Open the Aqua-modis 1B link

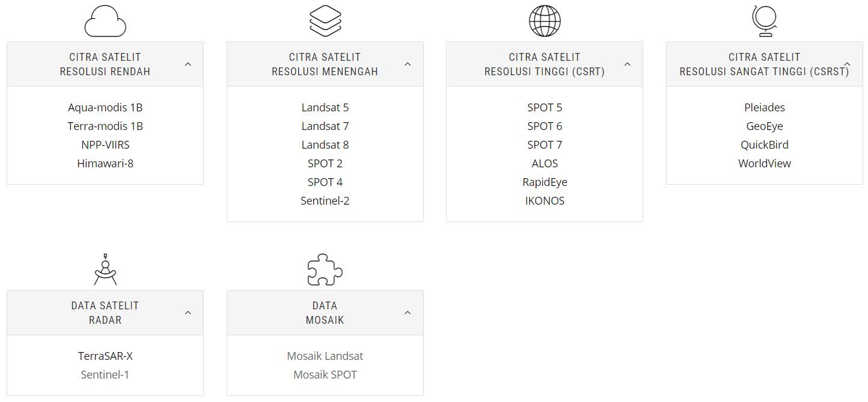(x=105, y=108)
